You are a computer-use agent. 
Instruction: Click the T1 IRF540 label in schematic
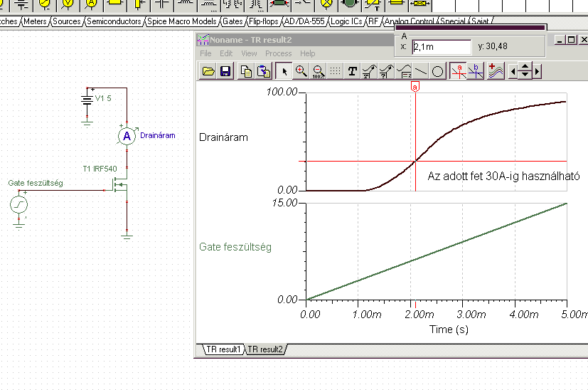[x=100, y=169]
